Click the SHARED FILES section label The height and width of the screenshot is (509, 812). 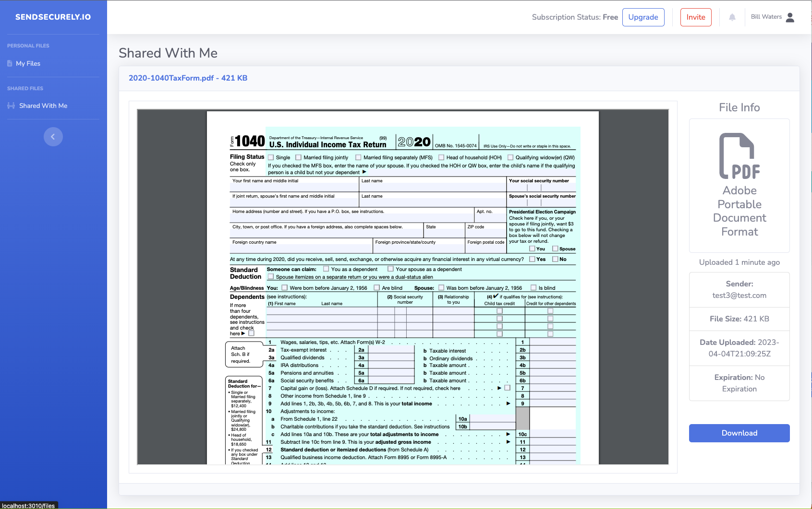(x=25, y=88)
